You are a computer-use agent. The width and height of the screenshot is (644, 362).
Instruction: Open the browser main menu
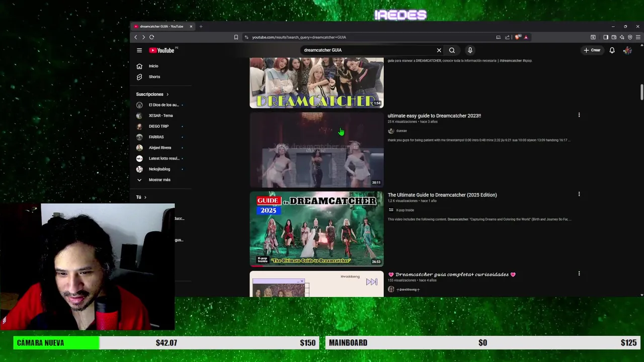pos(638,37)
